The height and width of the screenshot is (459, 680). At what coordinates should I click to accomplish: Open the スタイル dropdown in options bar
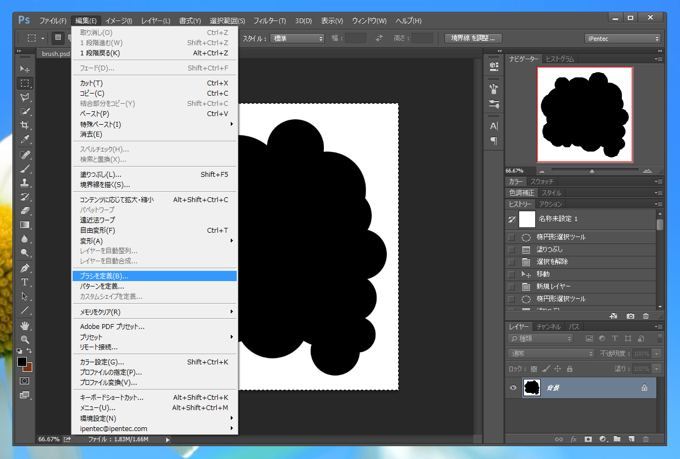[x=297, y=39]
